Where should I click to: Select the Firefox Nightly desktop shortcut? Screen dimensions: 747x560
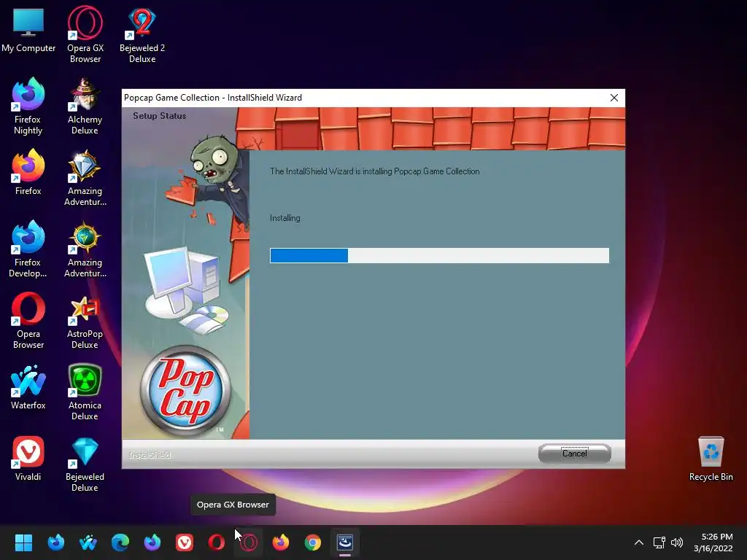coord(28,106)
